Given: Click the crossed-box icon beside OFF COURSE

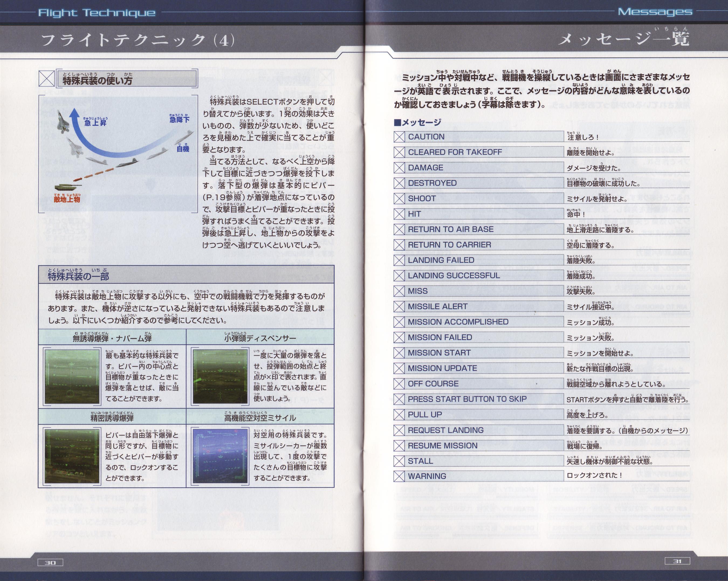Looking at the screenshot, I should [399, 384].
